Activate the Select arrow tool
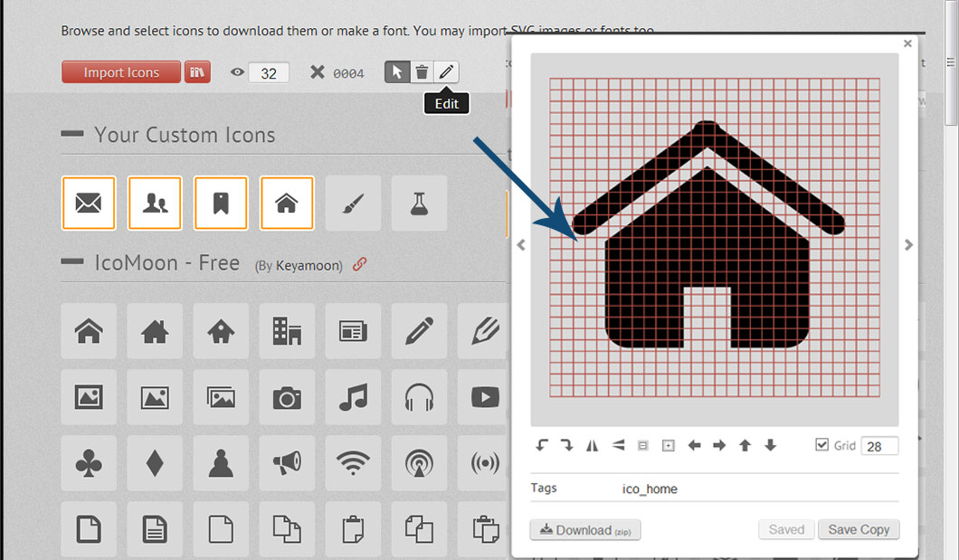The height and width of the screenshot is (560, 959). (x=397, y=72)
